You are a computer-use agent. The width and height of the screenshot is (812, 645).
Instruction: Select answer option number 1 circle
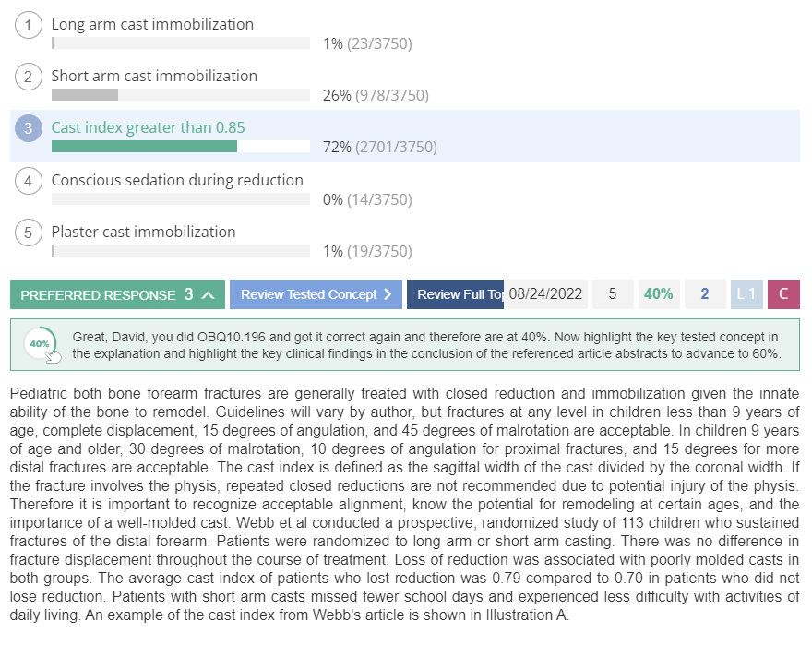pos(28,25)
